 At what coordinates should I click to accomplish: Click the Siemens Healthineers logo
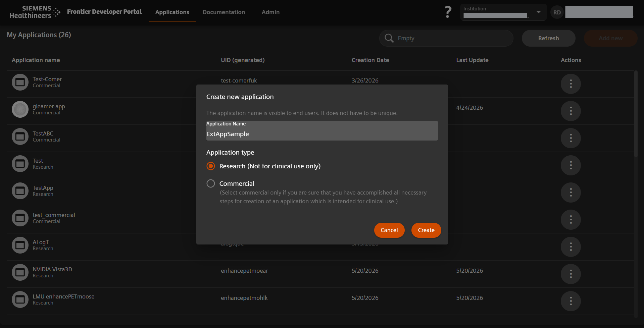(x=35, y=12)
